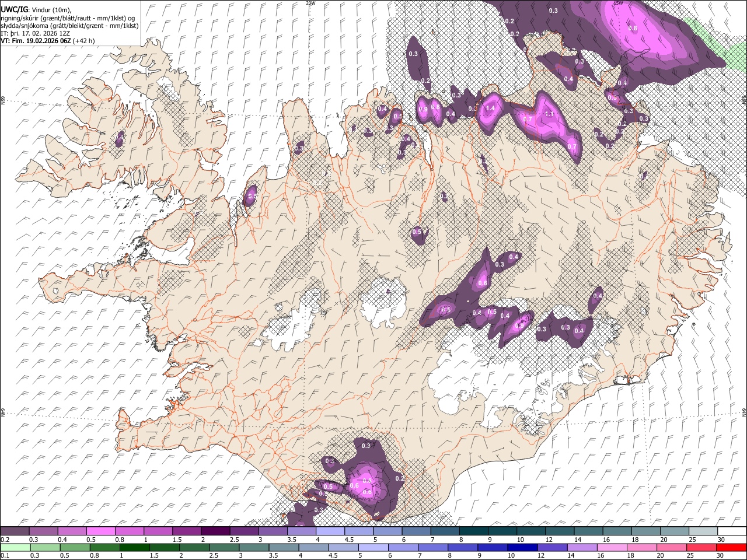Click the snow legend swatch between 0.2 and 0.3
This screenshot has height=560, width=747.
tap(15, 531)
